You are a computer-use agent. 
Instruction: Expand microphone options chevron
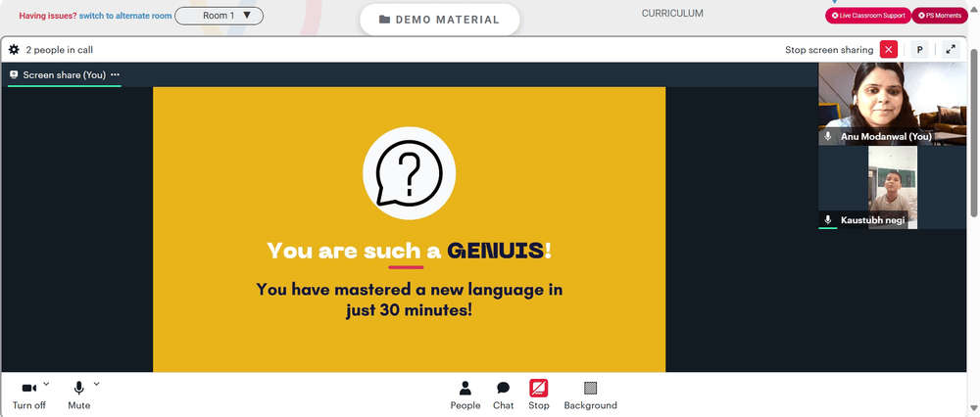(96, 384)
